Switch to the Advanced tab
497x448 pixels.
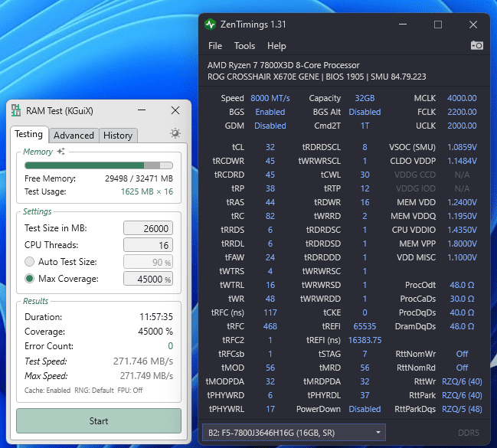[x=74, y=136]
